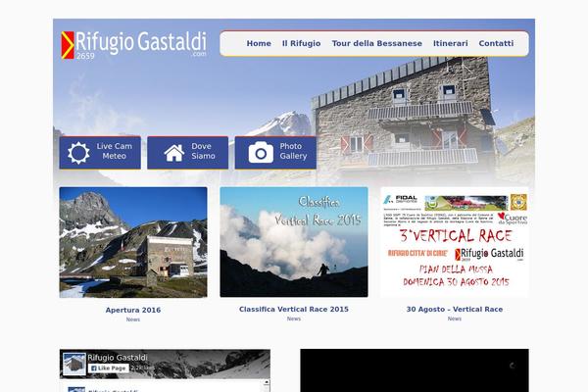Click News category under Classifica Vertical Race
Viewport: 588px width, 392px height.
click(x=294, y=318)
